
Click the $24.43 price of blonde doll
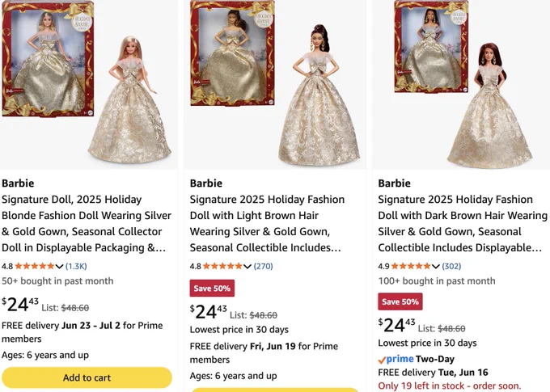[x=20, y=304]
